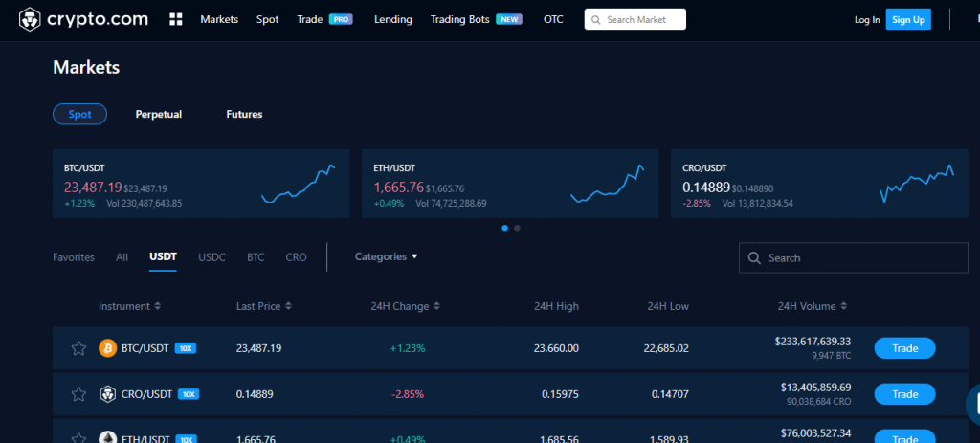Click the magnifier icon in Search Market box
The image size is (980, 443).
pos(596,20)
